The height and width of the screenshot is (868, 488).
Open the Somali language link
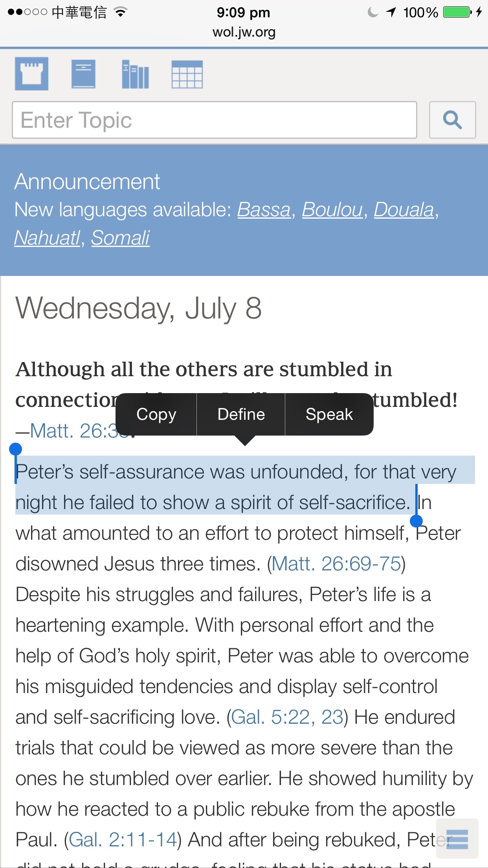[x=120, y=238]
